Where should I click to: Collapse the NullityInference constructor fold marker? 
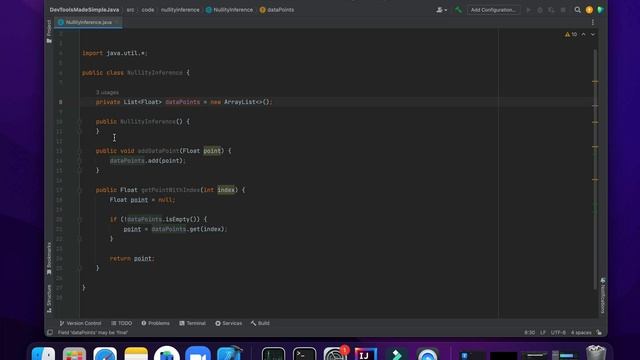coord(80,122)
